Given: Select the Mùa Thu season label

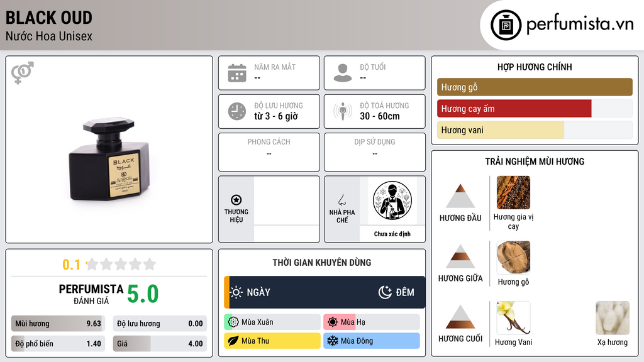Looking at the screenshot, I should coord(255,341).
